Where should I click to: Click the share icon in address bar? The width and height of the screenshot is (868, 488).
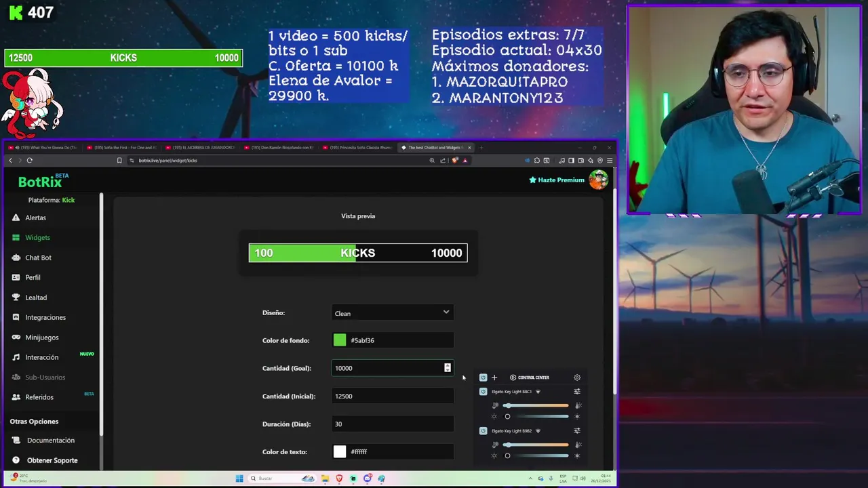(x=443, y=161)
